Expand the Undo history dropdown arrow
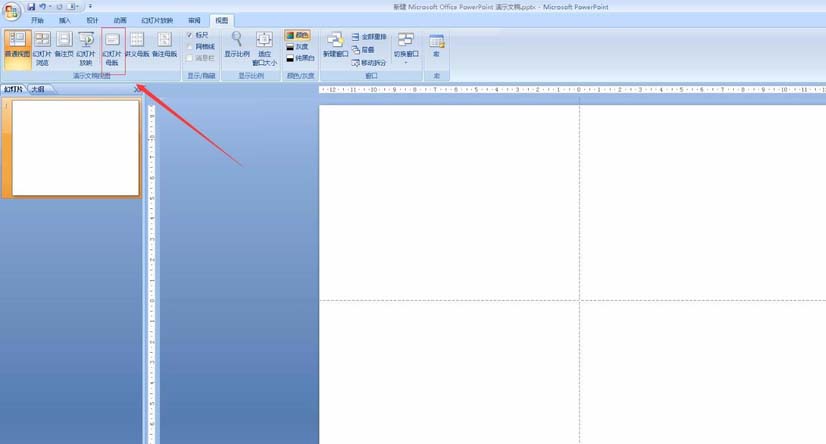The image size is (826, 444). pos(50,7)
